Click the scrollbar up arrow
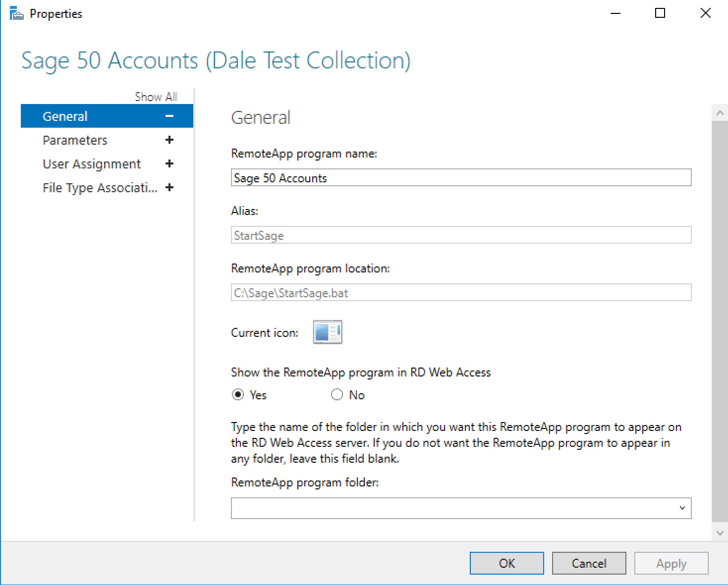 tap(720, 113)
